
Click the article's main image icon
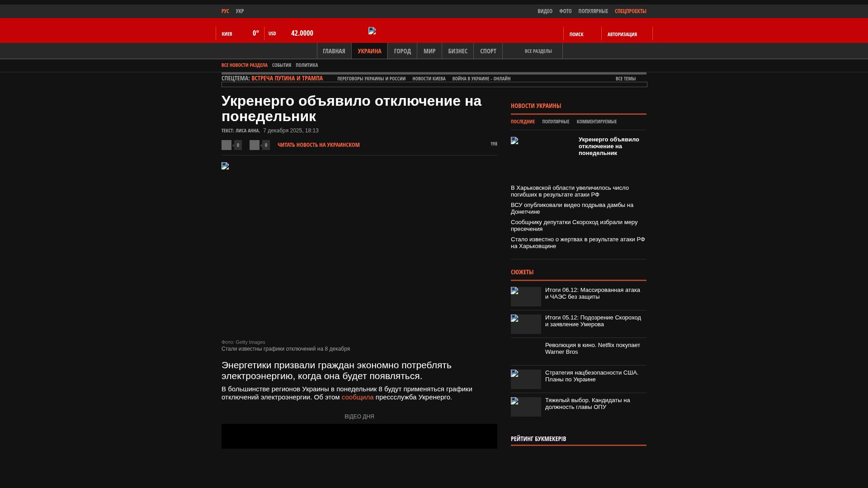[225, 166]
